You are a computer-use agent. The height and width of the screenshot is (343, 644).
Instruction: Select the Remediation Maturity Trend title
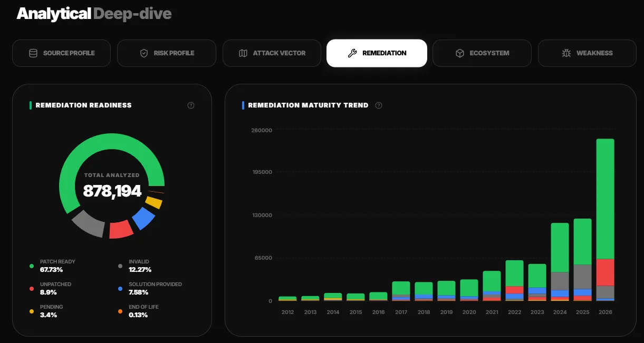point(308,105)
